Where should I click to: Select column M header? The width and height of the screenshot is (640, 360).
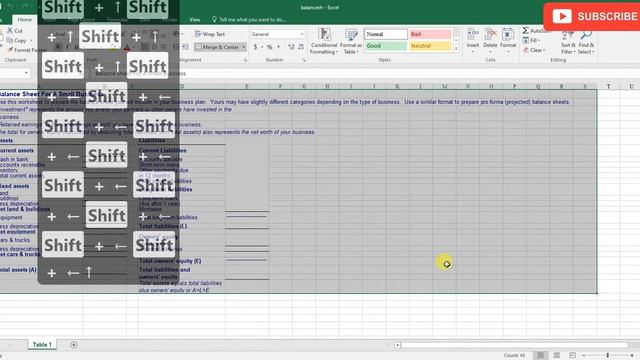pyautogui.click(x=444, y=86)
